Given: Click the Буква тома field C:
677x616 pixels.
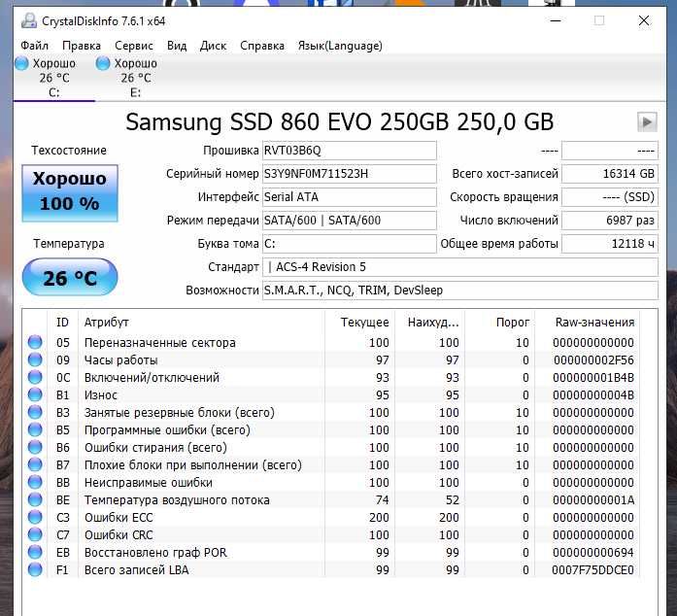Looking at the screenshot, I should coord(350,244).
